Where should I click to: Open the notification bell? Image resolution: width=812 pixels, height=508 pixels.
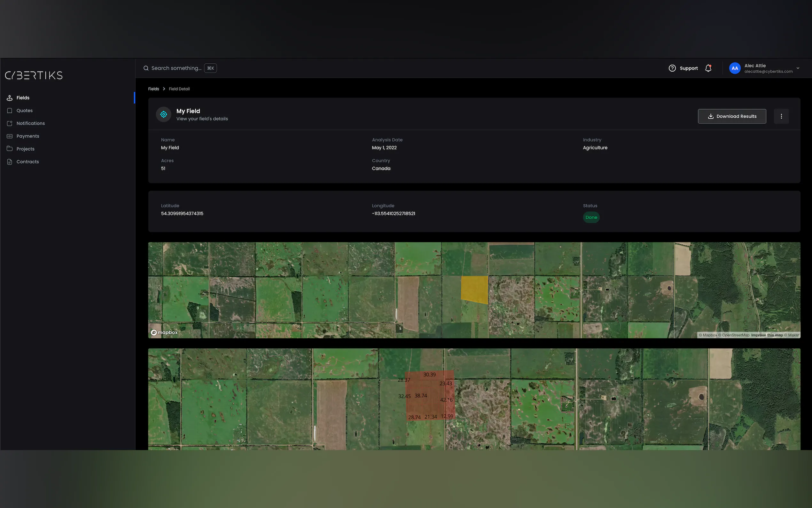tap(708, 68)
